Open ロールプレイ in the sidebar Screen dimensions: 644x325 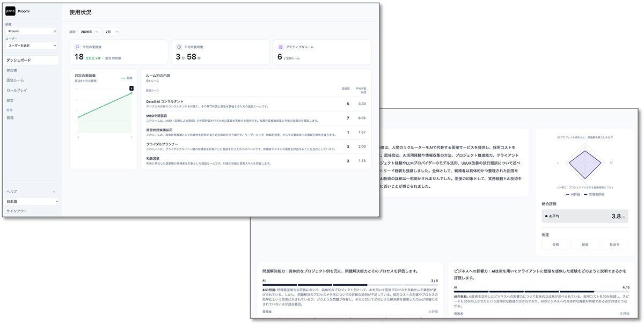16,90
